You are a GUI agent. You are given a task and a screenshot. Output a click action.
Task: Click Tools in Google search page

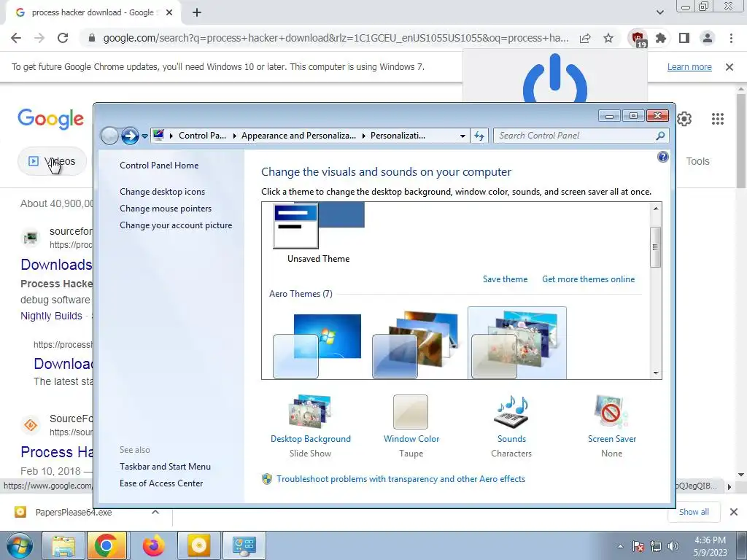click(x=697, y=161)
